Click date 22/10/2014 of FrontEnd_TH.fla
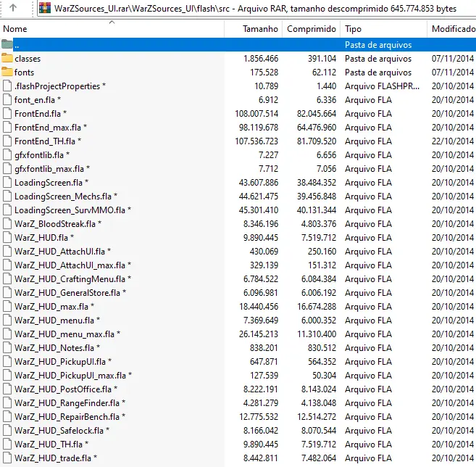The image size is (476, 467). [453, 141]
